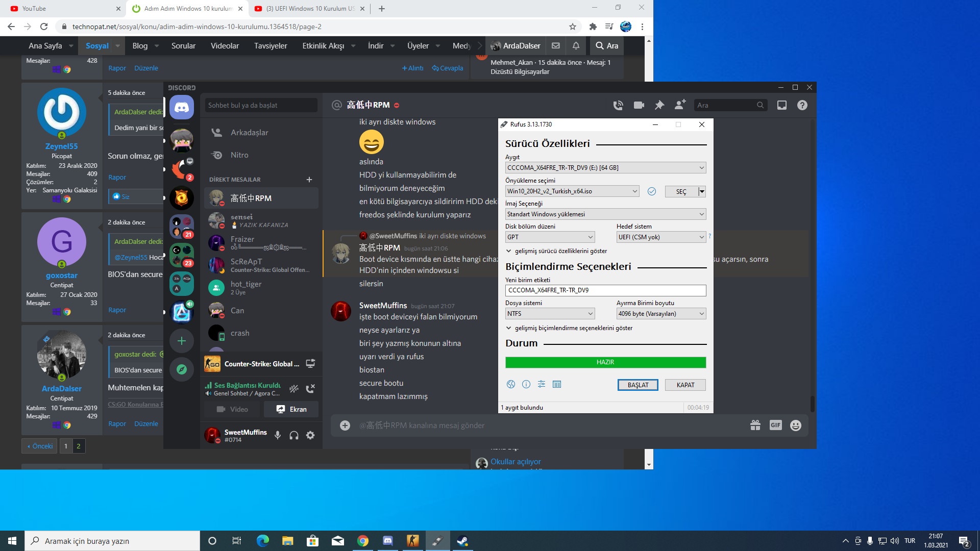Image resolution: width=980 pixels, height=551 pixels.
Task: Open UEFI target system dropdown
Action: pyautogui.click(x=661, y=237)
